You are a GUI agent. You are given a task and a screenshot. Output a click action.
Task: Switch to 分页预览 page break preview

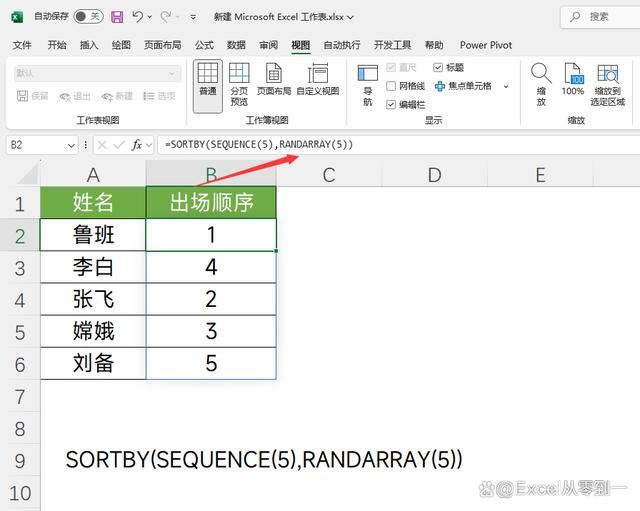239,85
